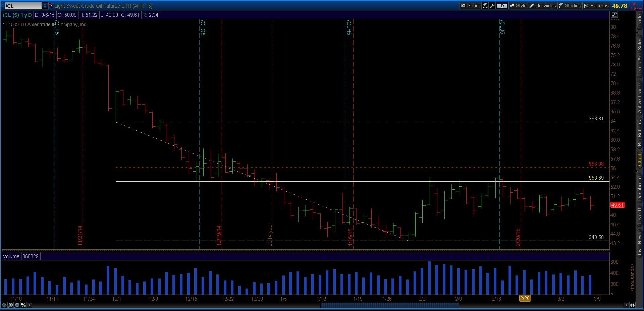Click the 11/21/14 expiration date label
644x311 pixels.
tap(80, 235)
